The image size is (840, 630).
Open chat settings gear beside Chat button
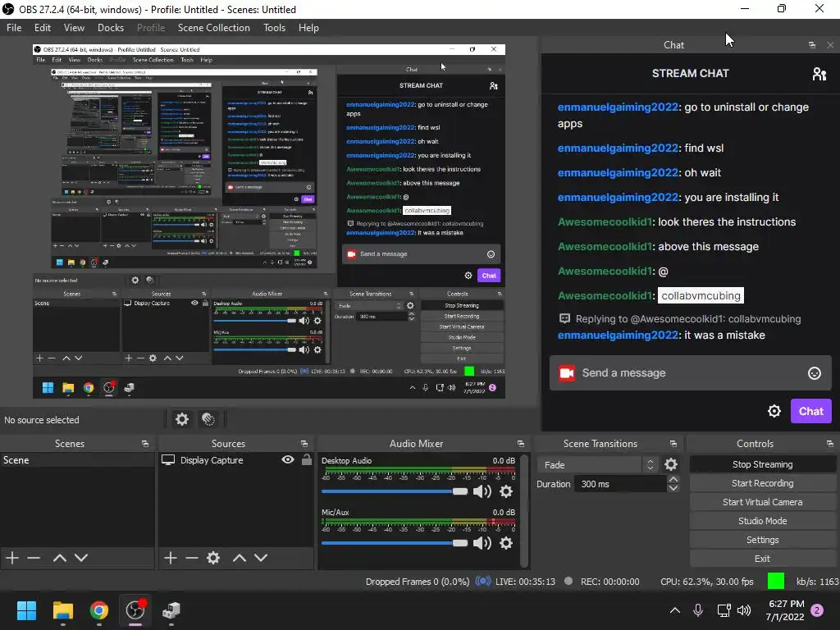point(774,411)
